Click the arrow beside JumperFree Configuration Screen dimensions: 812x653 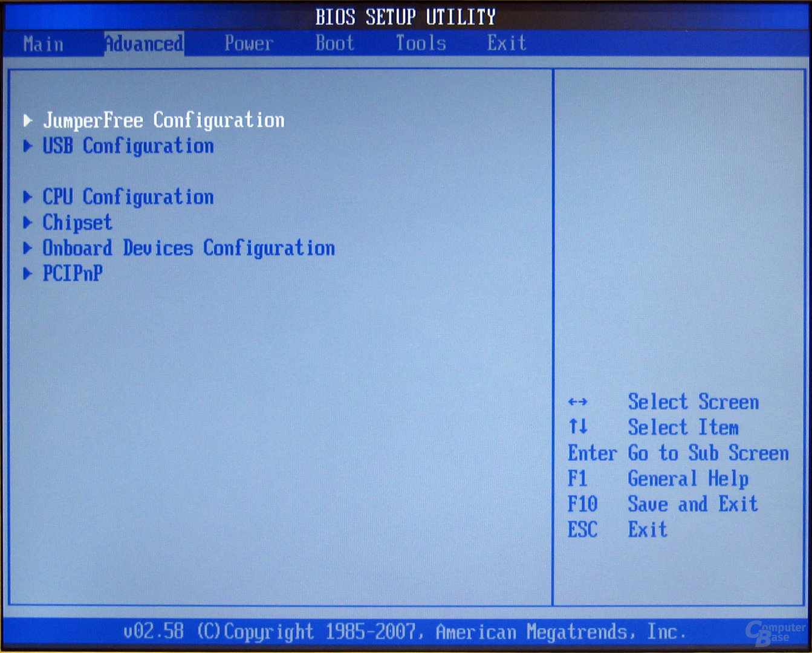point(27,120)
